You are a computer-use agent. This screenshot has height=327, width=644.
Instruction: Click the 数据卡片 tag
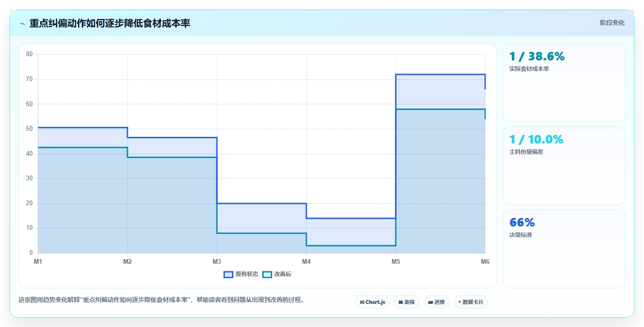pos(471,302)
